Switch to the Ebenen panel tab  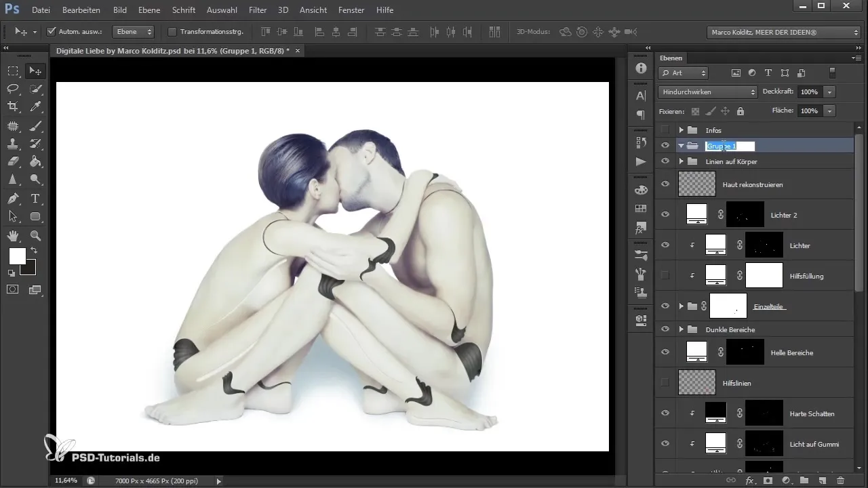coord(671,58)
